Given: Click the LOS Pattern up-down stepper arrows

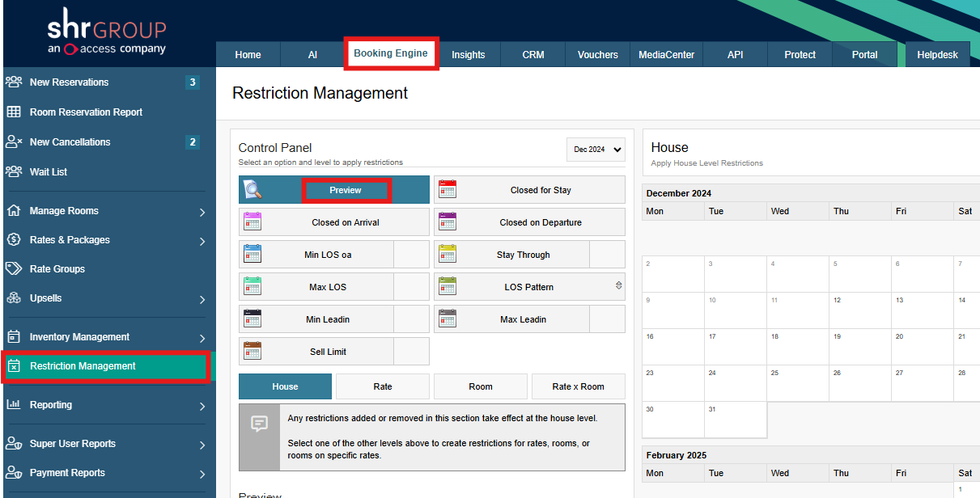Looking at the screenshot, I should 619,285.
